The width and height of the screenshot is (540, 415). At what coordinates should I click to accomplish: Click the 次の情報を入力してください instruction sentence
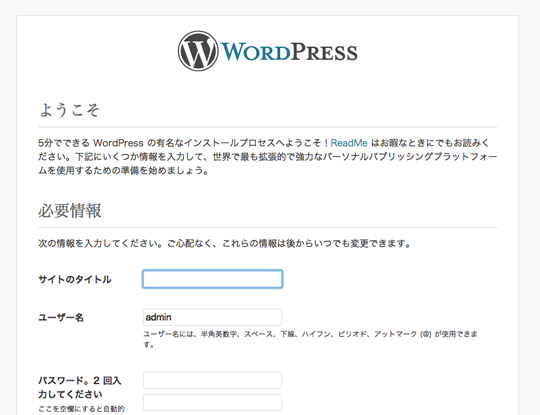pyautogui.click(x=224, y=243)
